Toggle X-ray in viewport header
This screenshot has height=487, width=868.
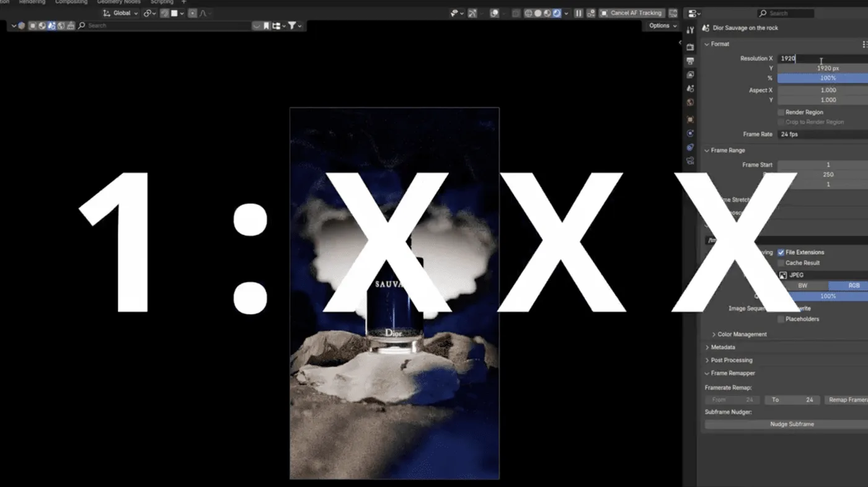click(x=516, y=13)
